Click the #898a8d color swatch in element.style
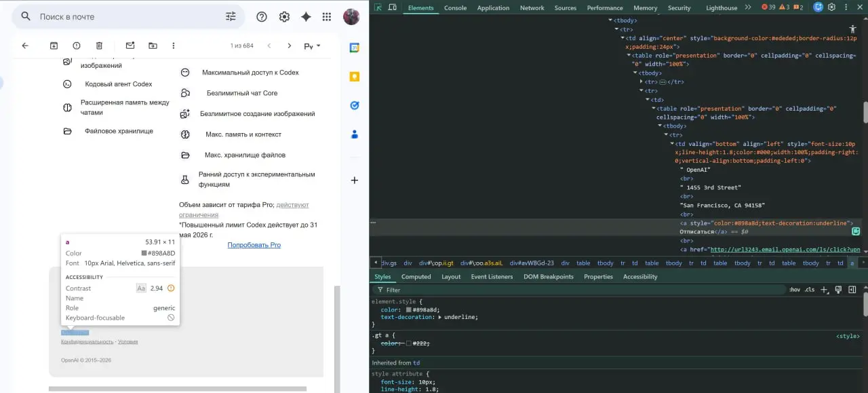The width and height of the screenshot is (868, 393). (409, 310)
